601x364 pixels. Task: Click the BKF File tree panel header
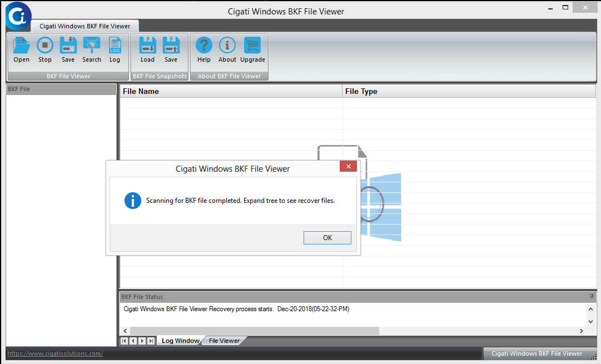pyautogui.click(x=61, y=89)
